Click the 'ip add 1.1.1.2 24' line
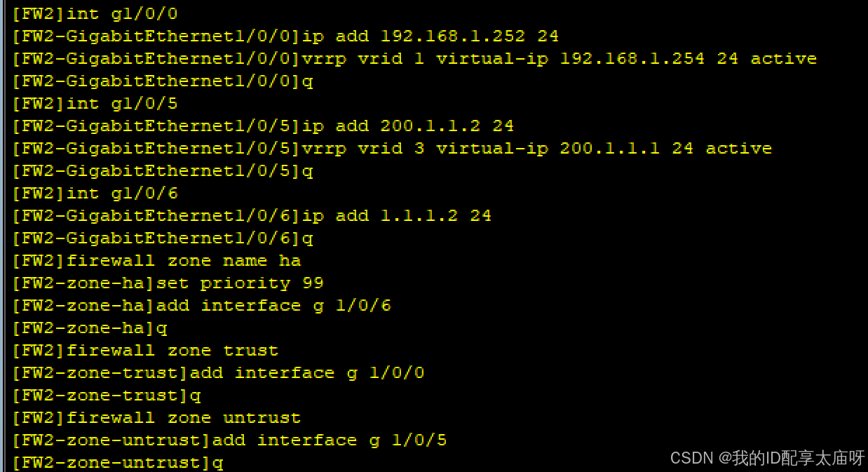This screenshot has height=472, width=868. click(x=252, y=216)
